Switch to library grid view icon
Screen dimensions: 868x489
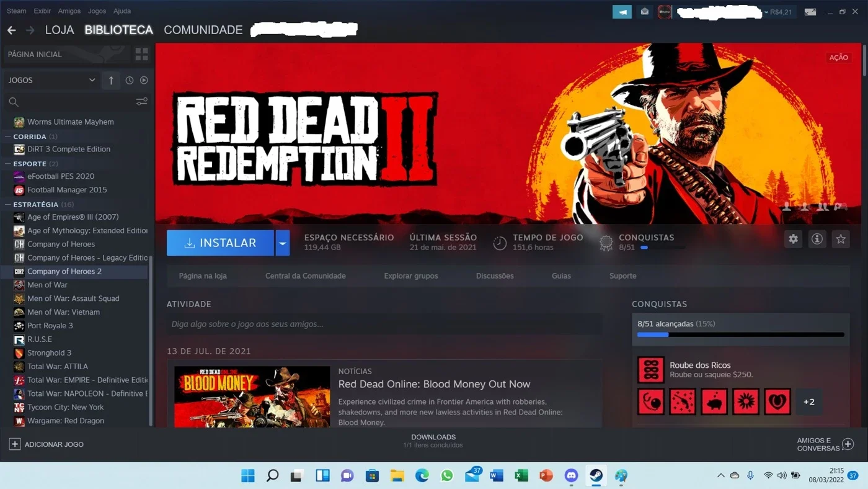click(x=142, y=54)
